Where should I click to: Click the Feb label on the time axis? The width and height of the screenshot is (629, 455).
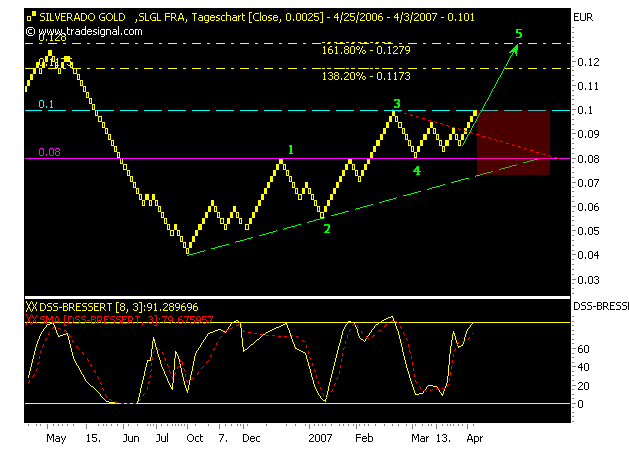(x=364, y=438)
